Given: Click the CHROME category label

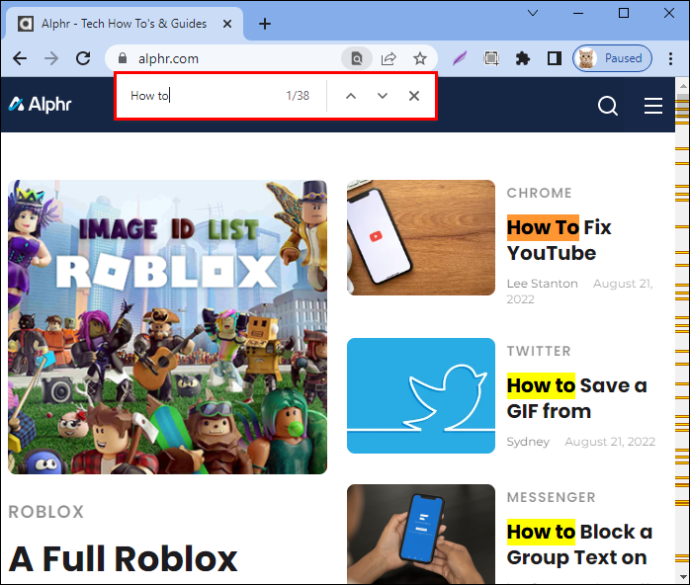Looking at the screenshot, I should (539, 193).
